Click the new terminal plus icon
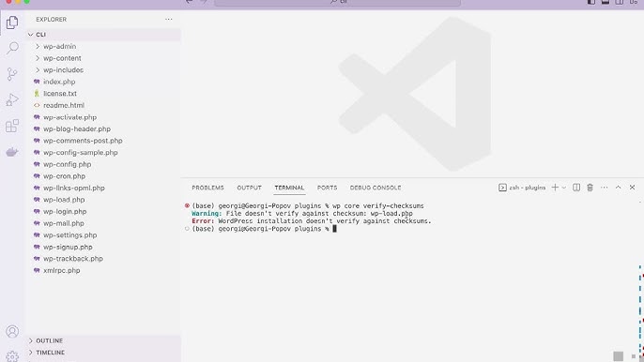644x362 pixels. (555, 188)
